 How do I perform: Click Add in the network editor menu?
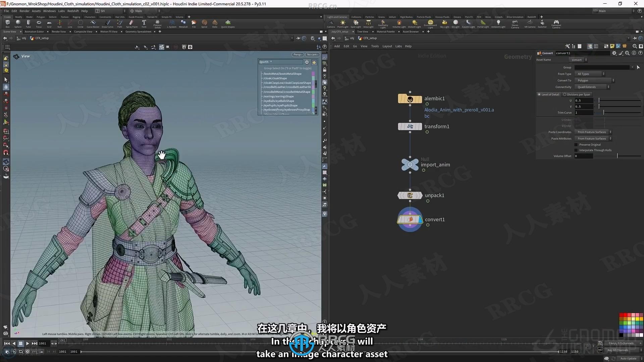click(337, 46)
